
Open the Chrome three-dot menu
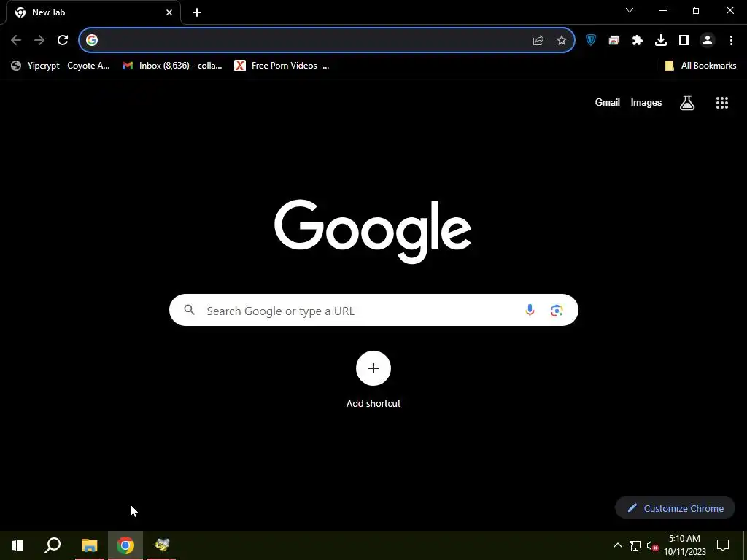coord(731,41)
